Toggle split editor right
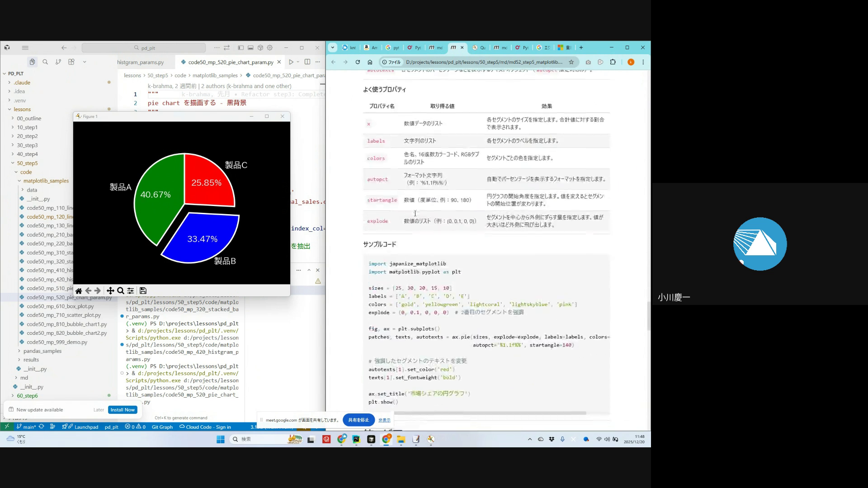Viewport: 868px width, 488px height. click(307, 62)
